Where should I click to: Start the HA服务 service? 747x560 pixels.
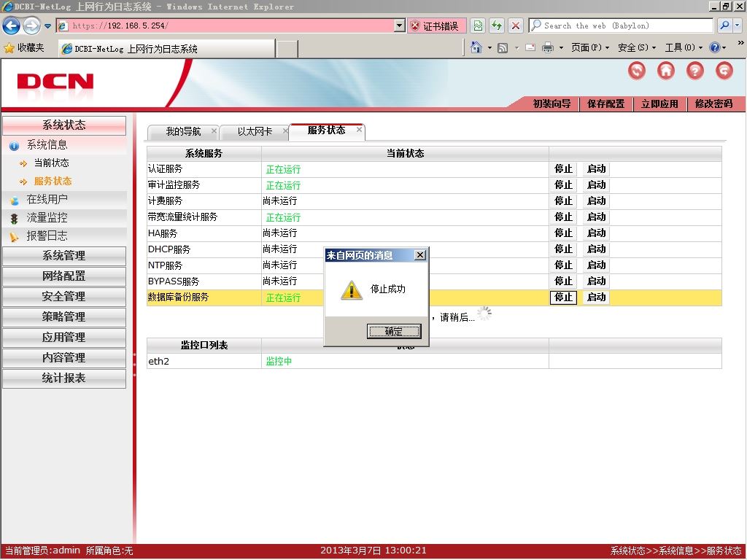596,233
